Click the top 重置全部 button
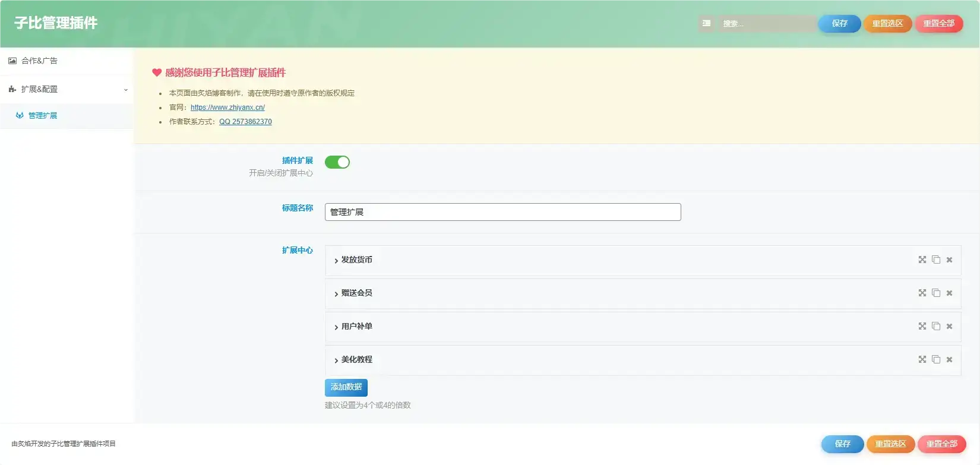 (x=938, y=23)
